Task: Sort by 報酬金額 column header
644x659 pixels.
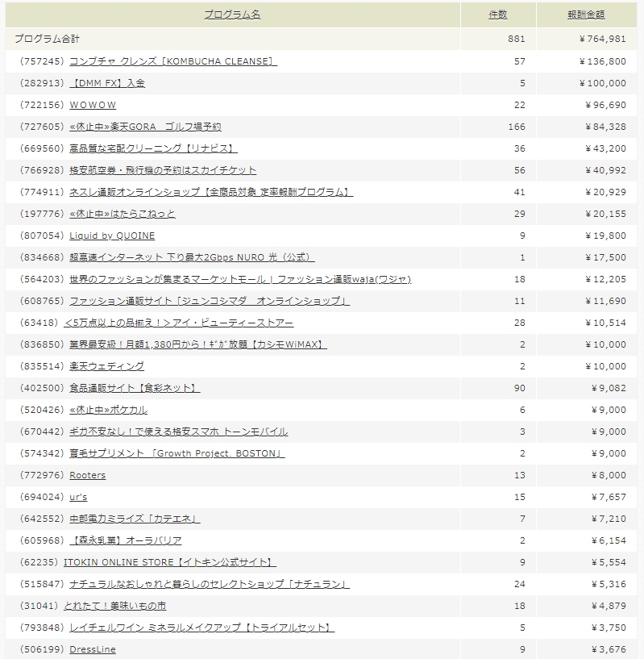Action: 586,15
